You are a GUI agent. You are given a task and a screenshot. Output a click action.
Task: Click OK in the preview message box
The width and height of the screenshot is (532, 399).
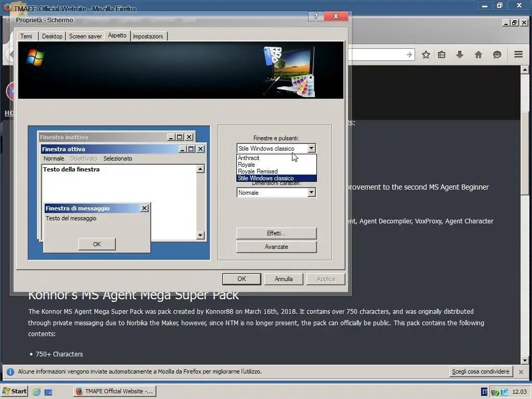click(97, 244)
